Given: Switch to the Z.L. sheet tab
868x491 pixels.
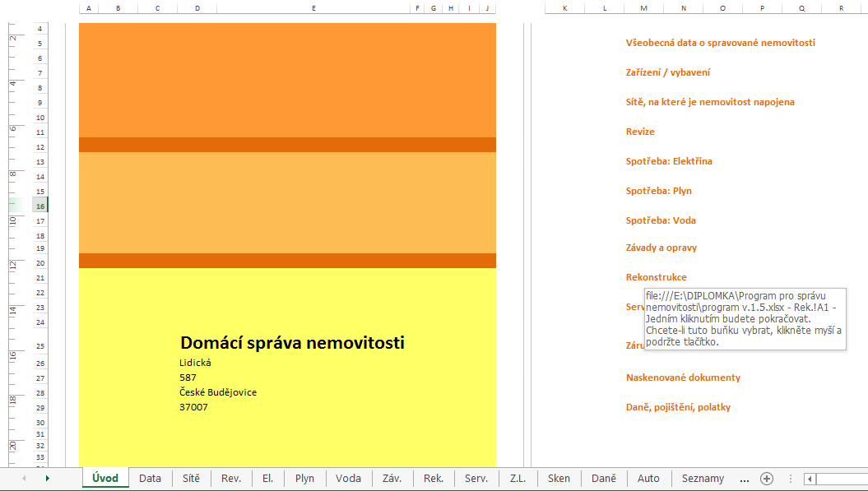Looking at the screenshot, I should [x=518, y=479].
